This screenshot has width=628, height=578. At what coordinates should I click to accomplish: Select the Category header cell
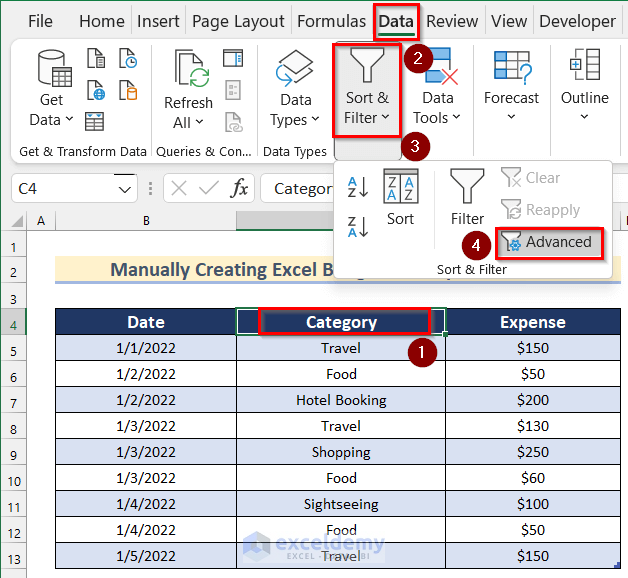pyautogui.click(x=341, y=322)
